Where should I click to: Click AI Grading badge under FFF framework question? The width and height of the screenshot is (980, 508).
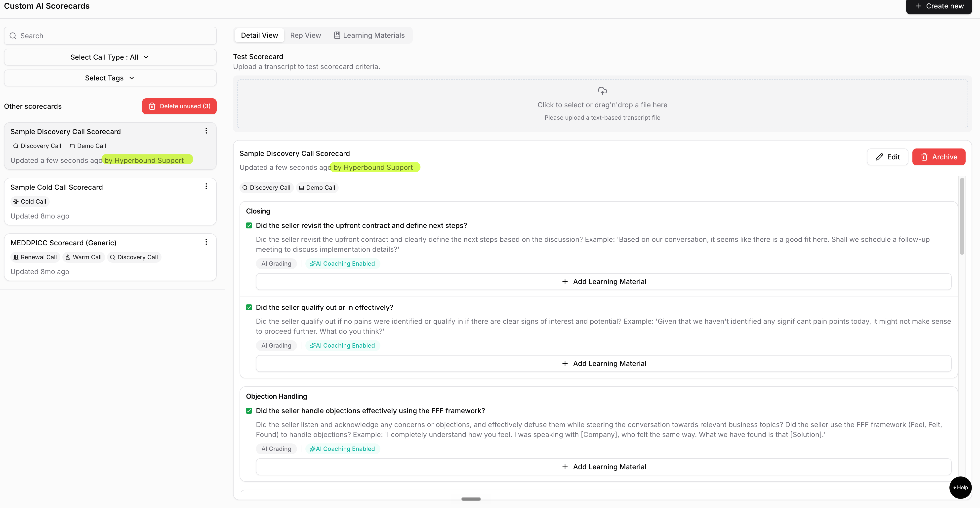point(276,449)
